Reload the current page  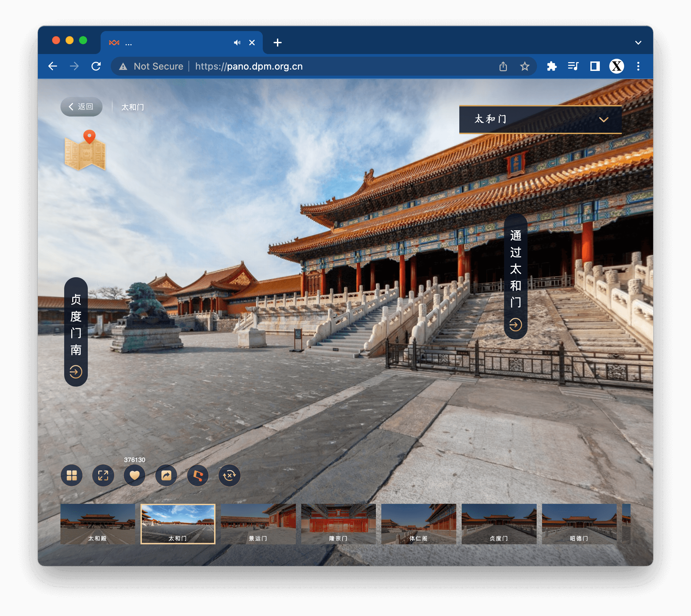point(96,66)
